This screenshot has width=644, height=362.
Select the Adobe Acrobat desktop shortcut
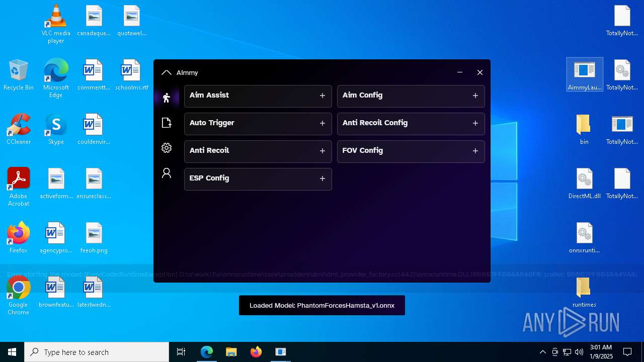pyautogui.click(x=19, y=187)
